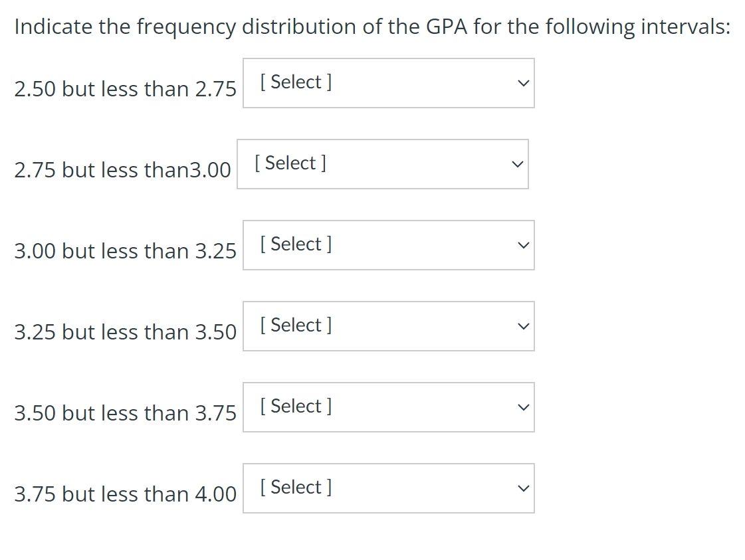Screen dimensions: 745x560
Task: Click the chevron on the 2.75 interval dropdown
Action: [517, 163]
